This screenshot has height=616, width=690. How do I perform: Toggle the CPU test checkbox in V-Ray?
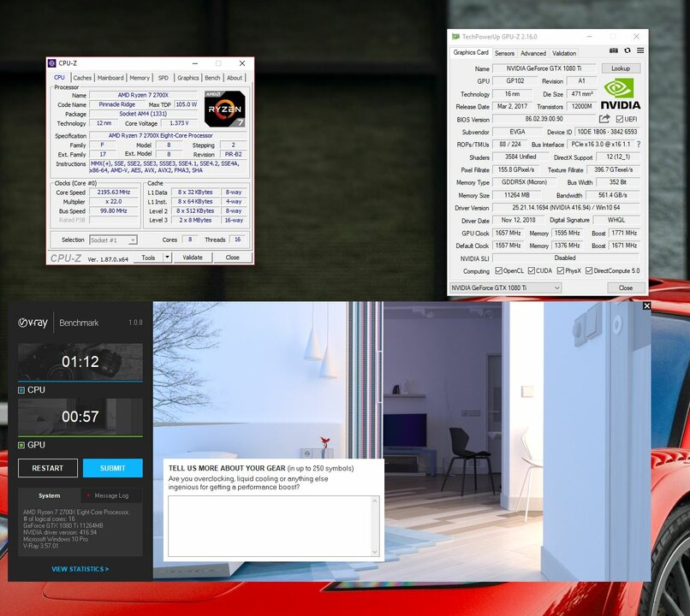pyautogui.click(x=21, y=390)
